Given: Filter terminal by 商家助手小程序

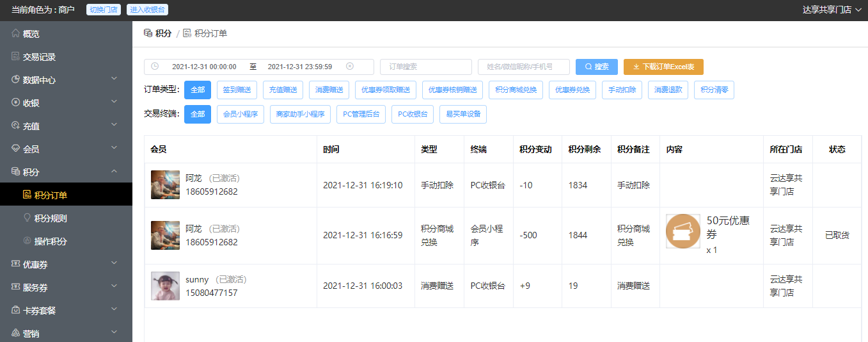Looking at the screenshot, I should [x=301, y=114].
